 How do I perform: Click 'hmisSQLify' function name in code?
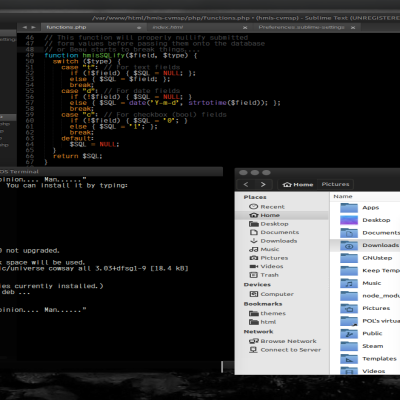point(103,56)
